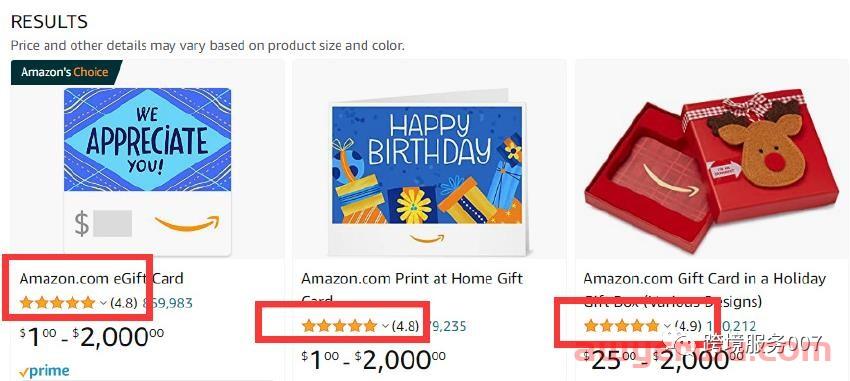Click the small Amazon smile below the Happy Birthday card
The width and height of the screenshot is (850, 381).
(x=427, y=238)
